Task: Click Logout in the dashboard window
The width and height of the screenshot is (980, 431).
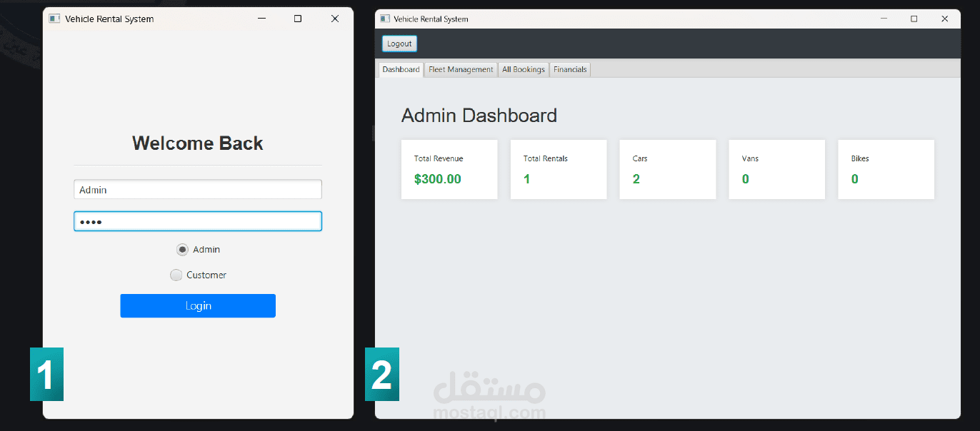Action: pyautogui.click(x=399, y=44)
